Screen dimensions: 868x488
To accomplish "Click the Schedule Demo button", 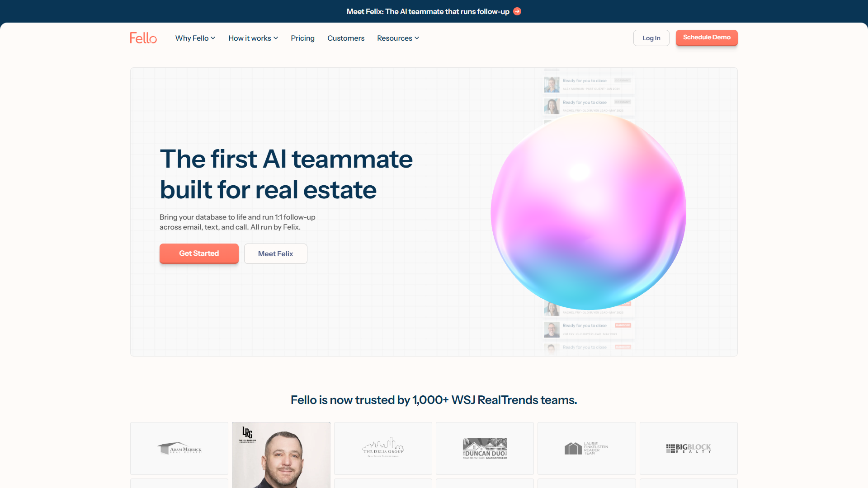I will pyautogui.click(x=707, y=38).
